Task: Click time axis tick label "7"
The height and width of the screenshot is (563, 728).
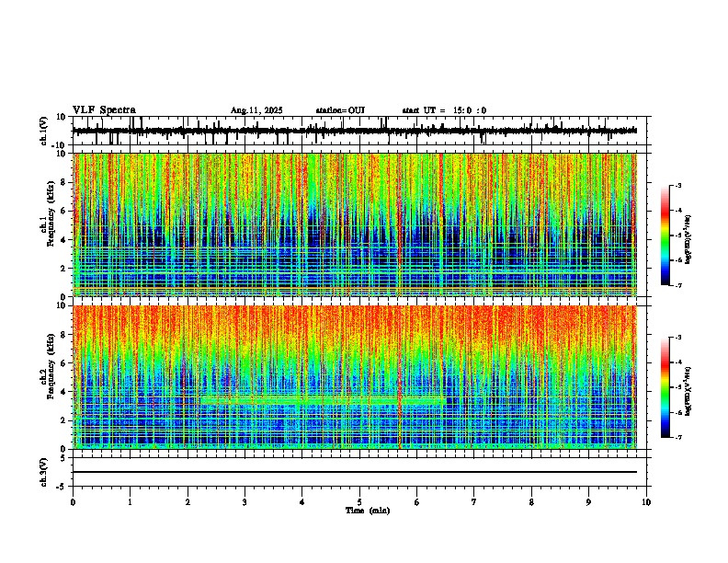Action: (x=474, y=502)
